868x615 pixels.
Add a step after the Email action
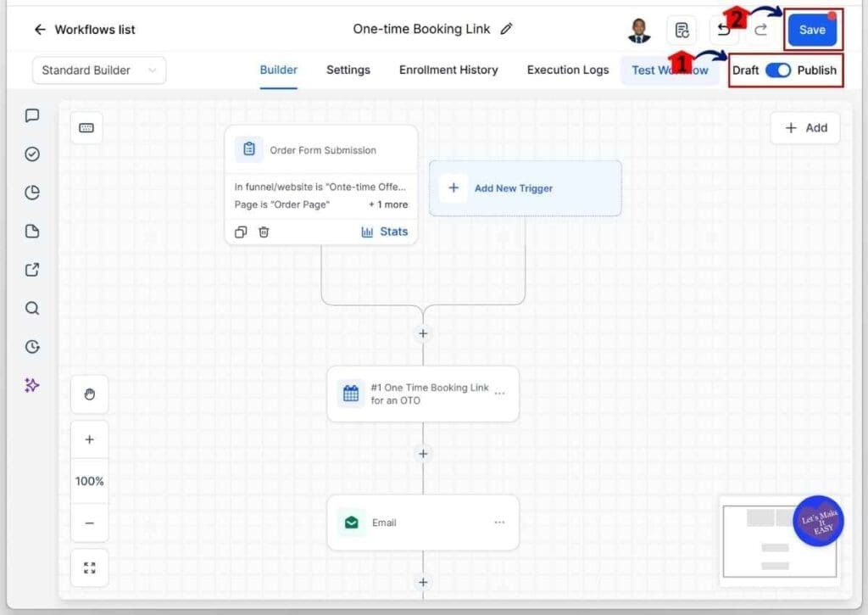[x=423, y=582]
